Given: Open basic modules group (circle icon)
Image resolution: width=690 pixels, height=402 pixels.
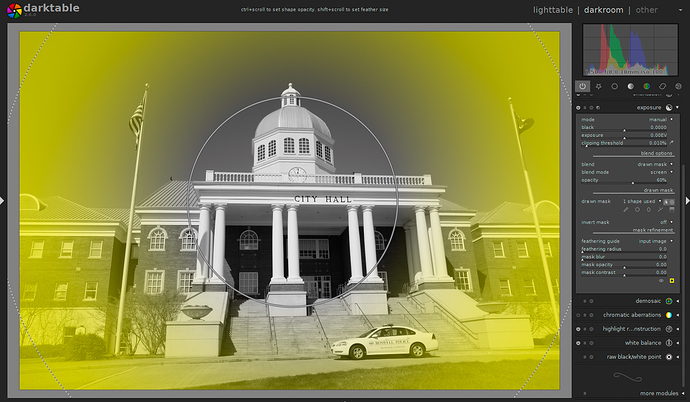Looking at the screenshot, I should [x=614, y=86].
